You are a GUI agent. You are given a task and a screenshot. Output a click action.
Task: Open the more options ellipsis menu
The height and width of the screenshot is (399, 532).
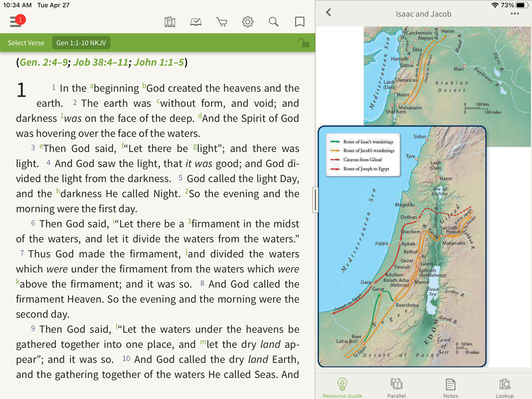[515, 14]
